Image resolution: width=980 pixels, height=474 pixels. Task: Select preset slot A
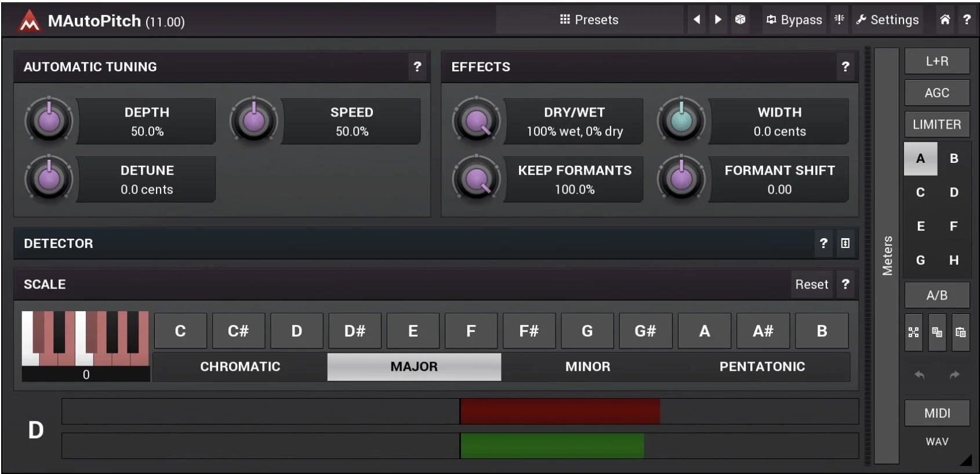(920, 159)
